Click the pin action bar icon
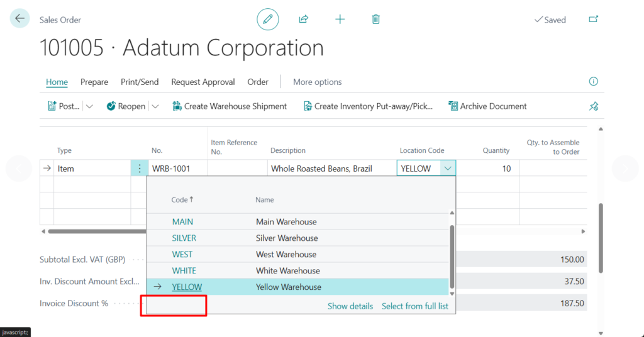This screenshot has height=337, width=644. pyautogui.click(x=593, y=106)
